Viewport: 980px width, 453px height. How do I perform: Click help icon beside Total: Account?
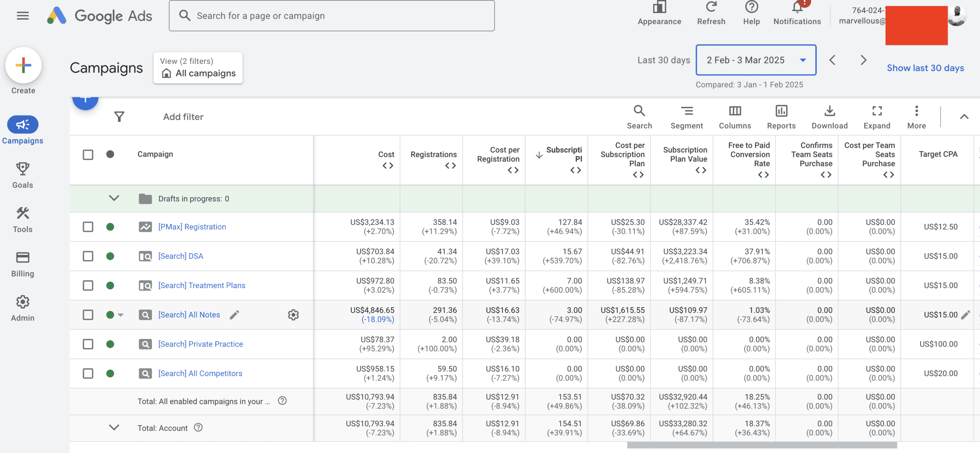point(198,427)
